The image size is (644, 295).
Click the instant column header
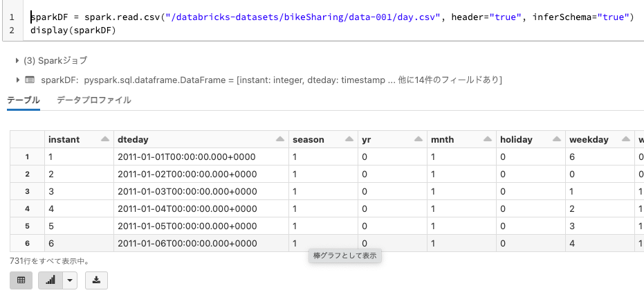click(80, 139)
